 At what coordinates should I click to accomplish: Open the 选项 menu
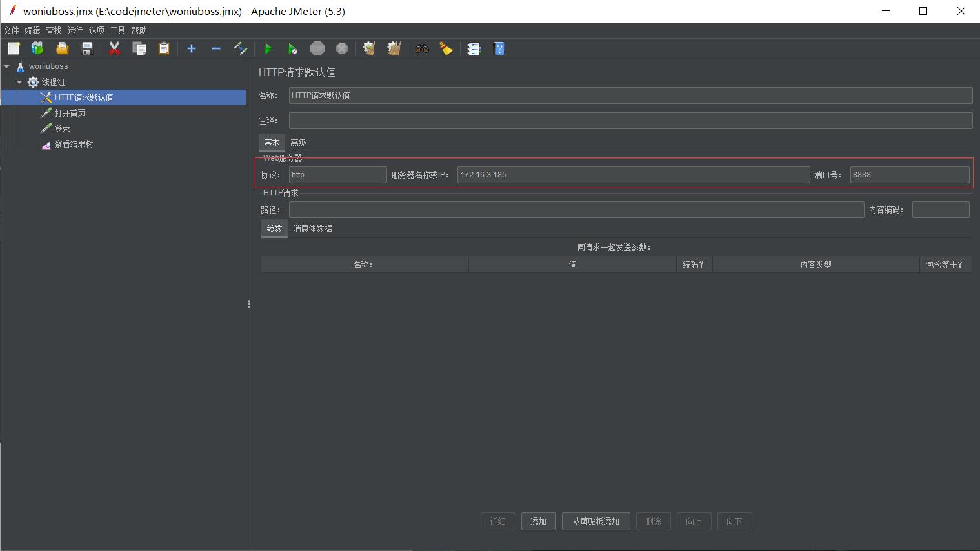[x=96, y=30]
